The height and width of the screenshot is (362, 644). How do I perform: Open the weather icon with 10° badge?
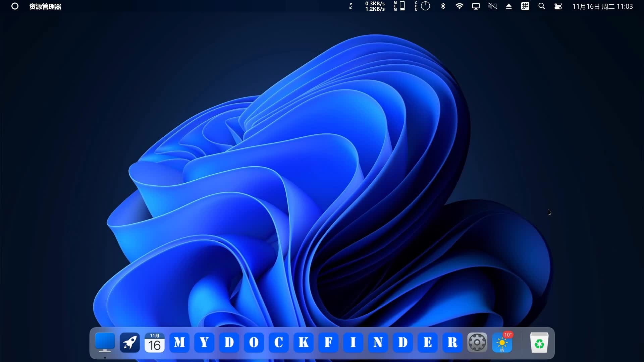[x=502, y=343]
